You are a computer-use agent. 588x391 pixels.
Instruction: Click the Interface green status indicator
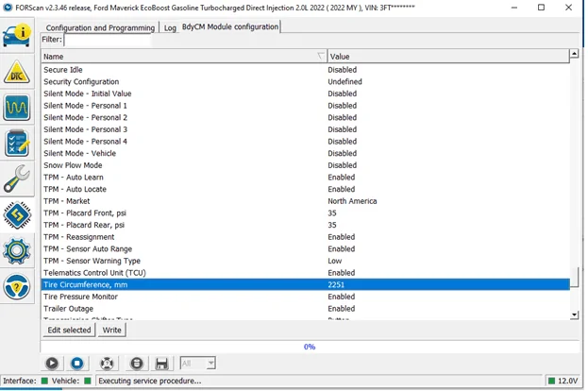tap(44, 381)
